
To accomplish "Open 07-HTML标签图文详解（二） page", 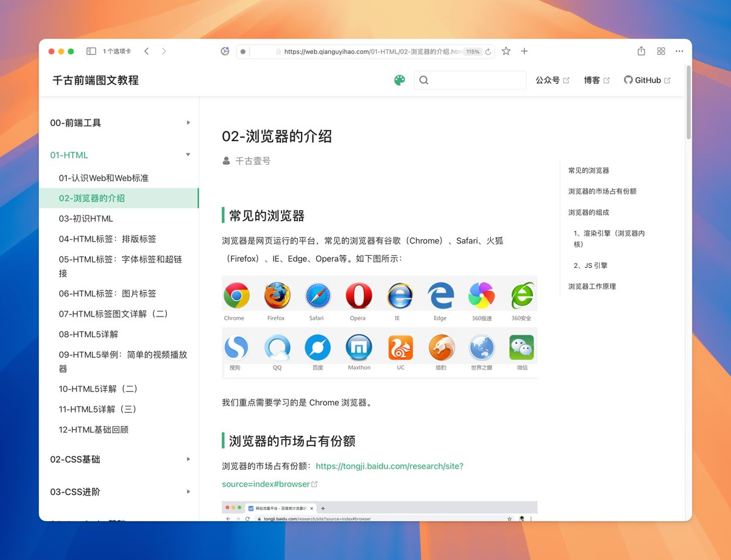I will 113,314.
